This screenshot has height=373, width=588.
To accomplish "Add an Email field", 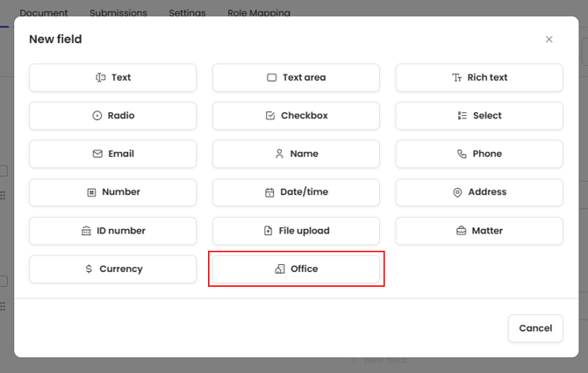I will pos(112,154).
